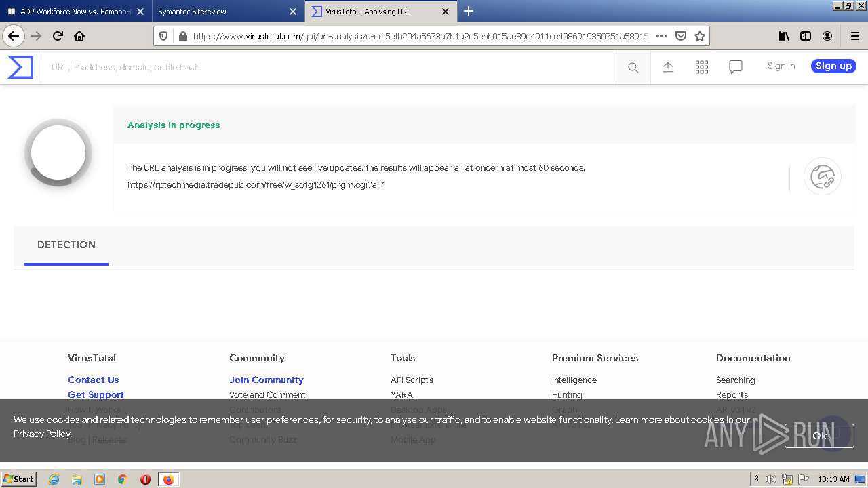Open Opera taskbar icon
This screenshot has width=868, height=488.
pos(145,479)
